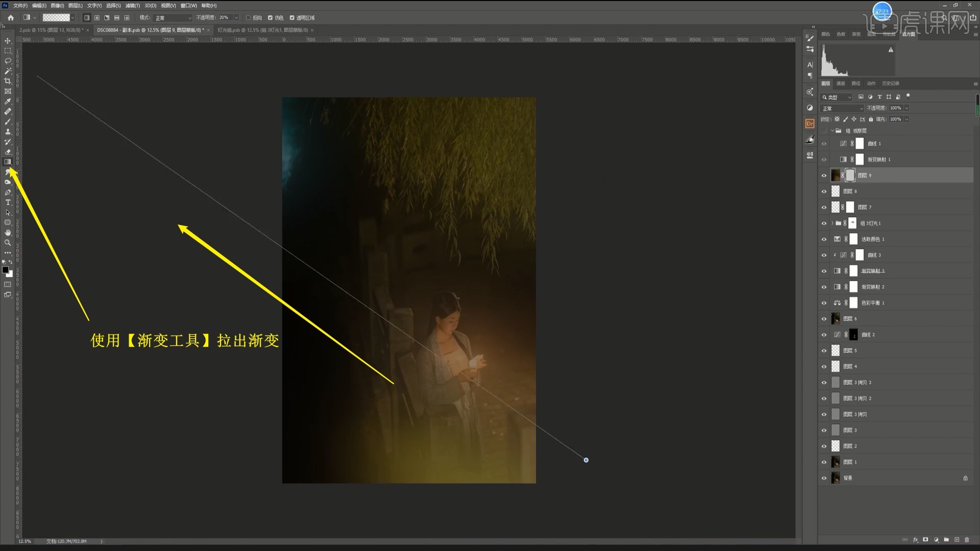980x551 pixels.
Task: Uncheck the 透明区域 (Transparency) checkbox
Action: (x=292, y=18)
